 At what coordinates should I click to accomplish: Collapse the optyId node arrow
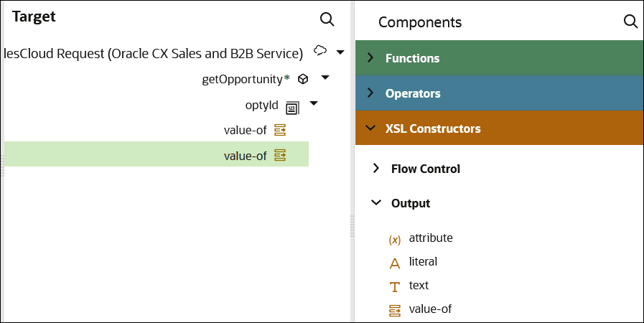point(314,104)
